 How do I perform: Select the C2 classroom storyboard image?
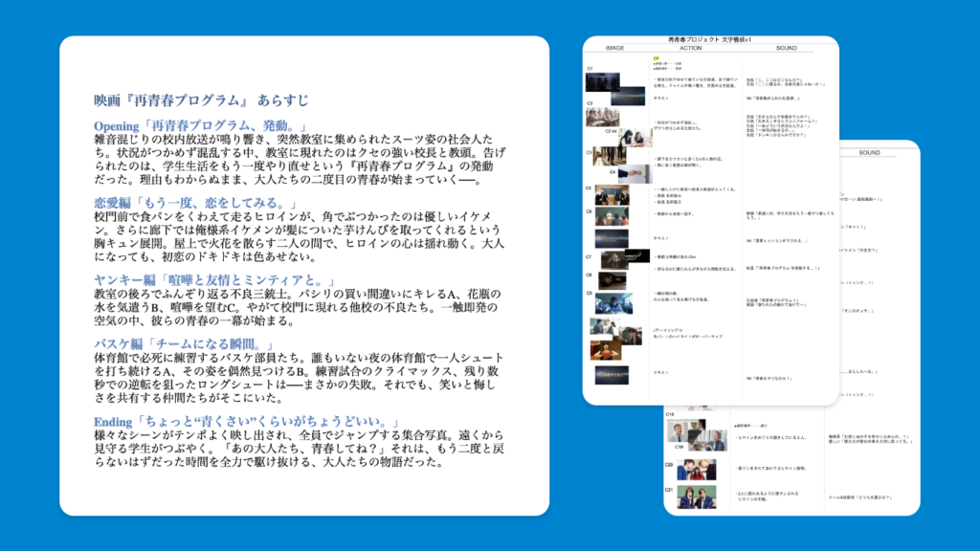[x=601, y=119]
